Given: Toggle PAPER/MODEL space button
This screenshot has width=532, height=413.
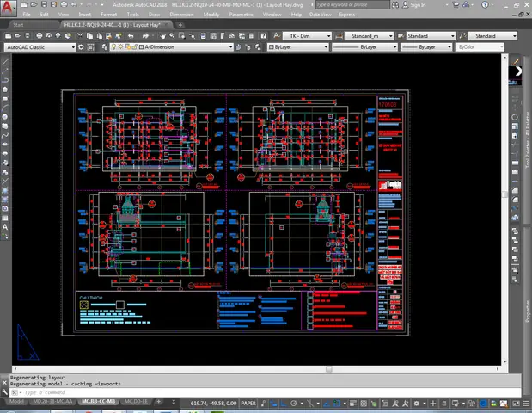Looking at the screenshot, I should tap(248, 404).
